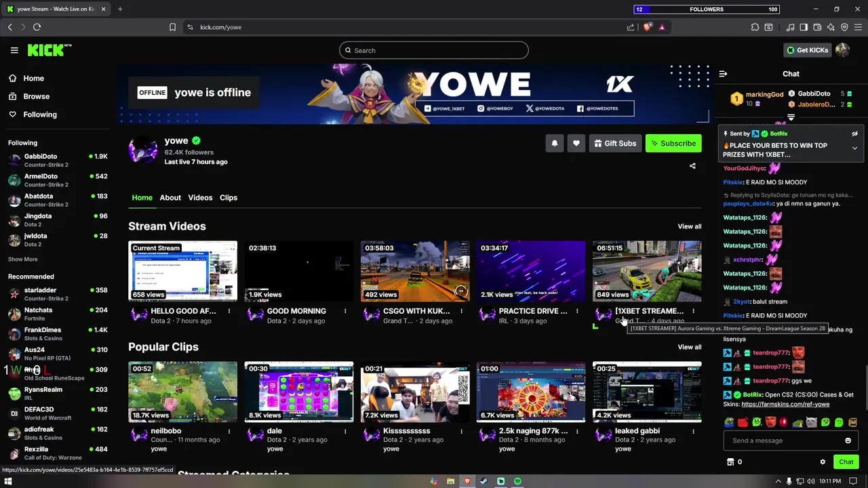The width and height of the screenshot is (868, 488).
Task: Click the Subscribe button
Action: click(673, 143)
